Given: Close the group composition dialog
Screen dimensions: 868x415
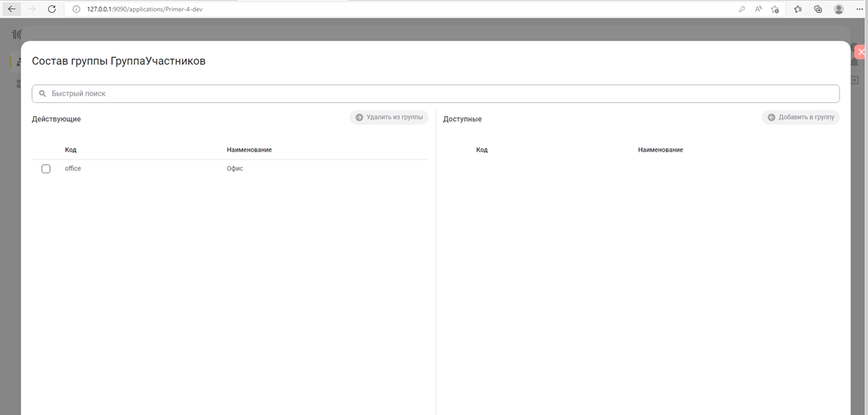Looking at the screenshot, I should pos(861,52).
